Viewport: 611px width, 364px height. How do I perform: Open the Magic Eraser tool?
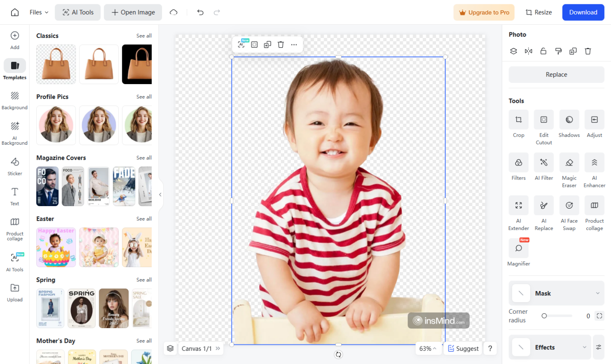pos(569,163)
